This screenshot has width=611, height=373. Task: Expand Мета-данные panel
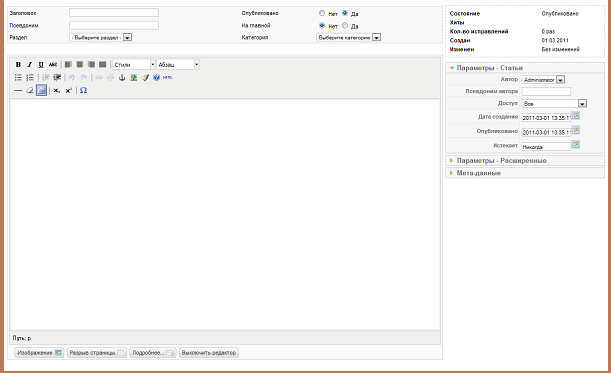pos(524,173)
